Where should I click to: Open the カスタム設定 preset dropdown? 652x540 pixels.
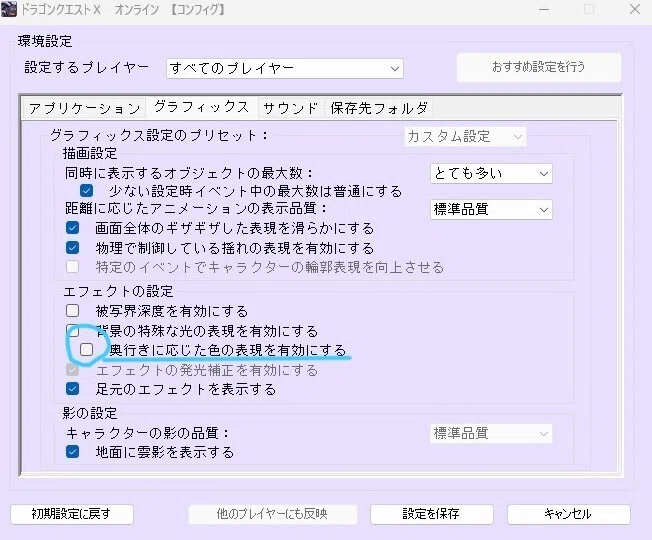[465, 136]
